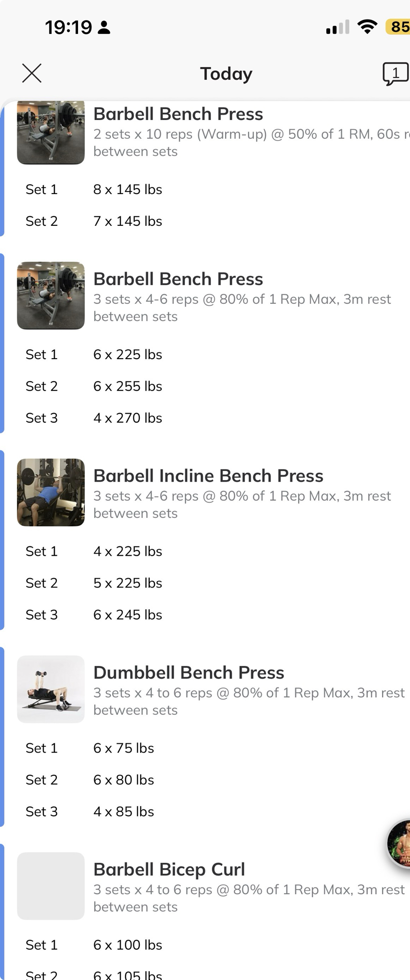Open the Barbell Bicep Curl exercise title

coord(169,870)
